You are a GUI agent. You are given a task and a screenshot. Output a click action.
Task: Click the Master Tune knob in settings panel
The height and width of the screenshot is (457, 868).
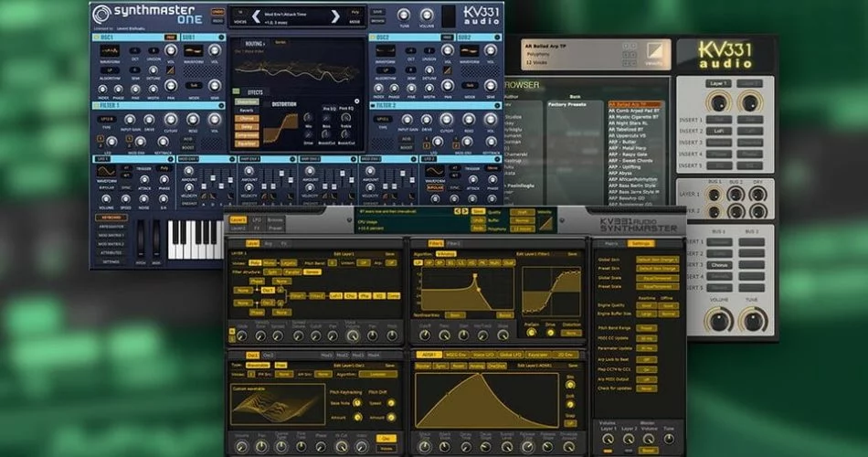669,440
